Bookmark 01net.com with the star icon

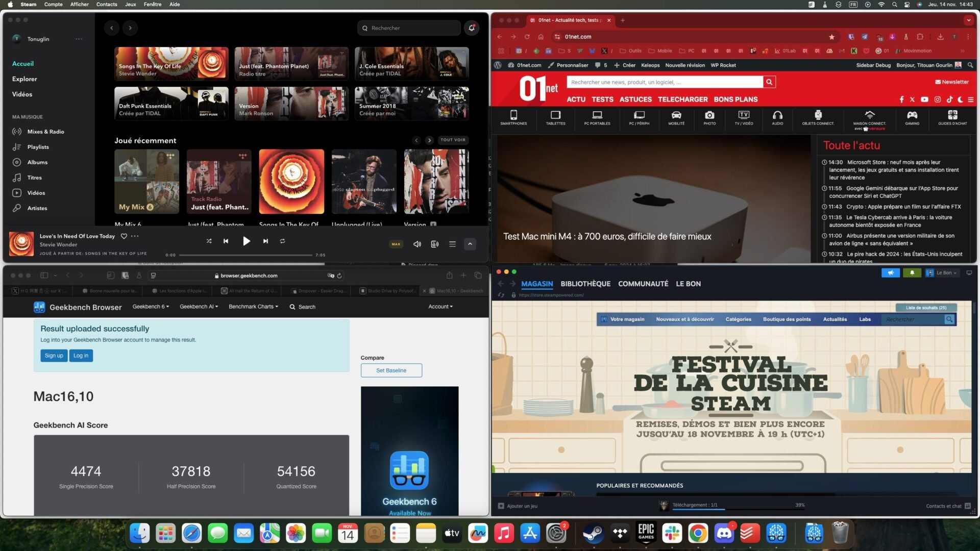pos(832,37)
